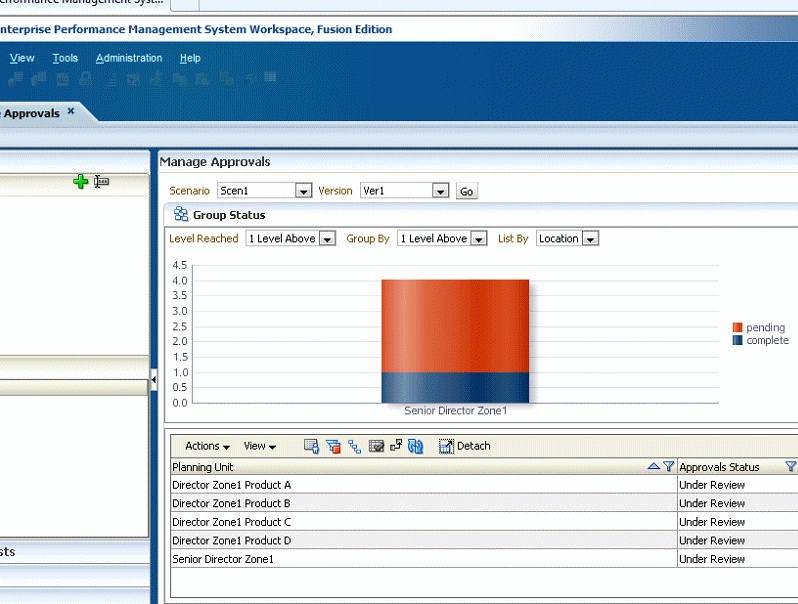
Task: Click the red filter icon in table toolbar
Action: 333,446
